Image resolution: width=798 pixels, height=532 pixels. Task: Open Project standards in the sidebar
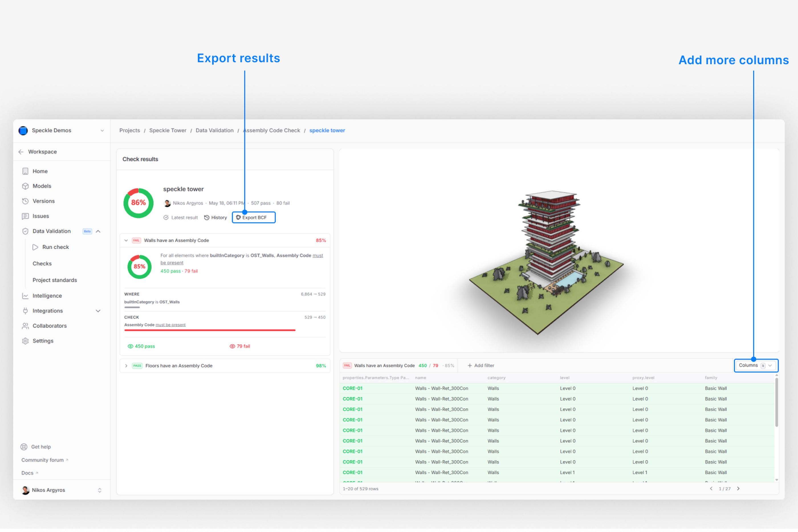pyautogui.click(x=55, y=280)
